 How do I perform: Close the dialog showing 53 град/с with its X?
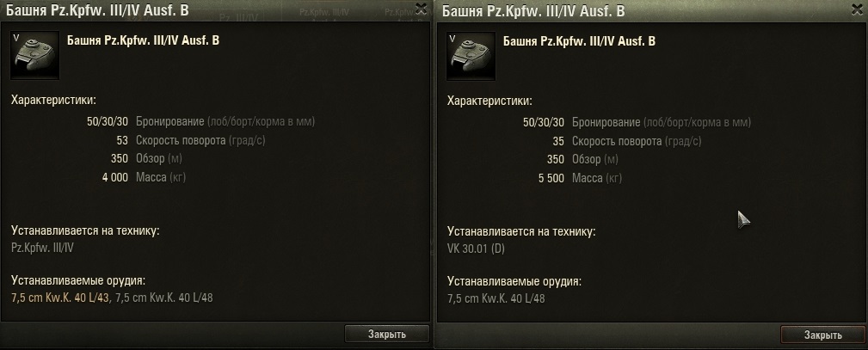(x=422, y=9)
